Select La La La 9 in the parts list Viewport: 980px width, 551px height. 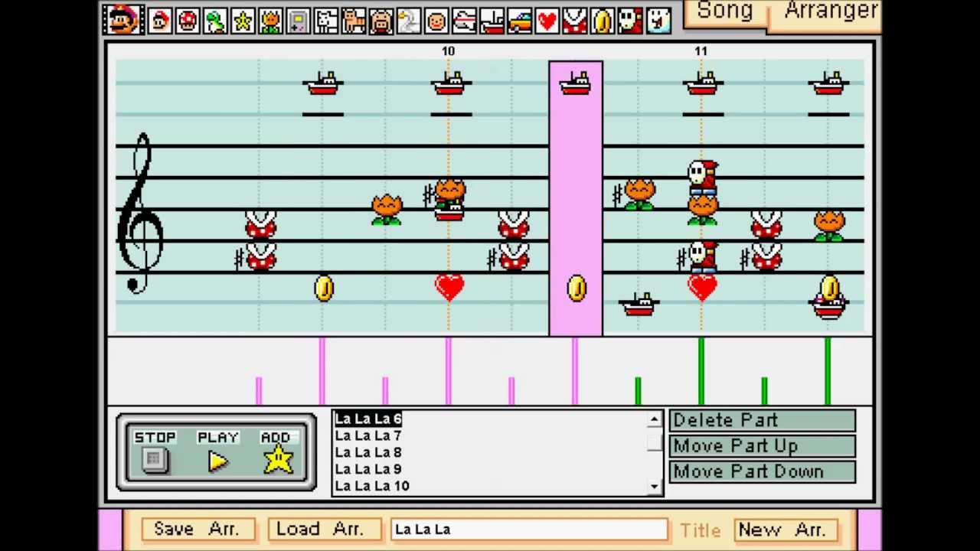pyautogui.click(x=367, y=469)
